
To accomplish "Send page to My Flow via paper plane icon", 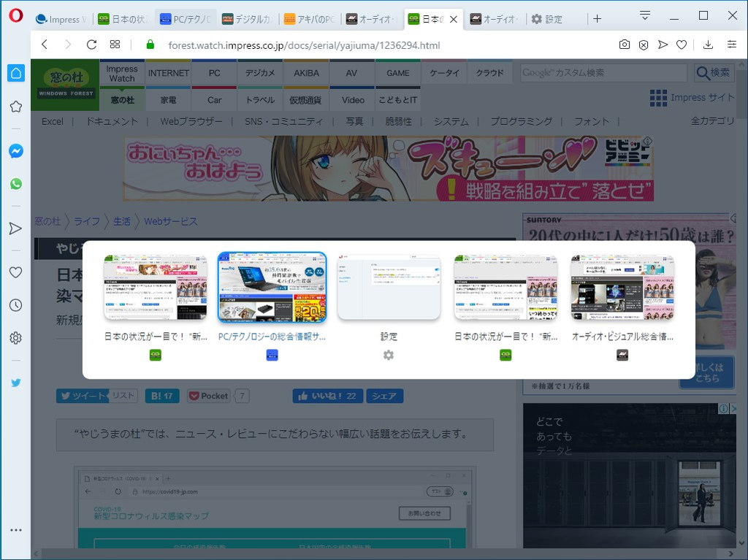I will [663, 45].
